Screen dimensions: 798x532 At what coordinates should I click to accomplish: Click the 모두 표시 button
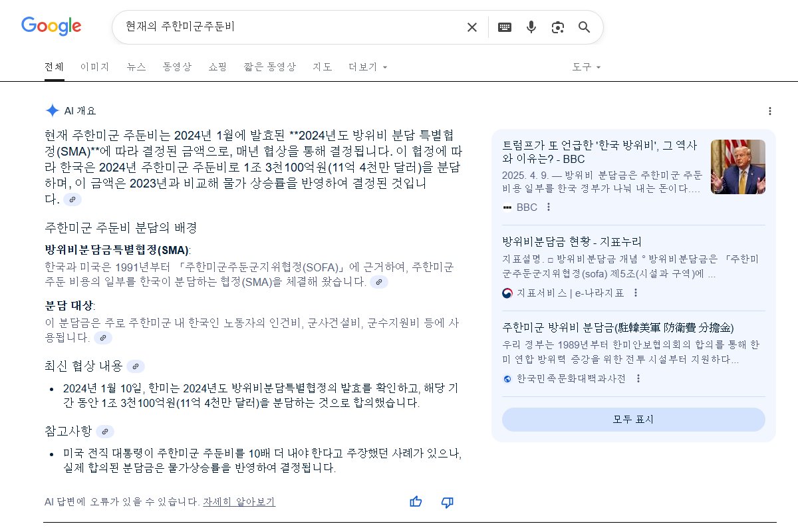coord(633,420)
